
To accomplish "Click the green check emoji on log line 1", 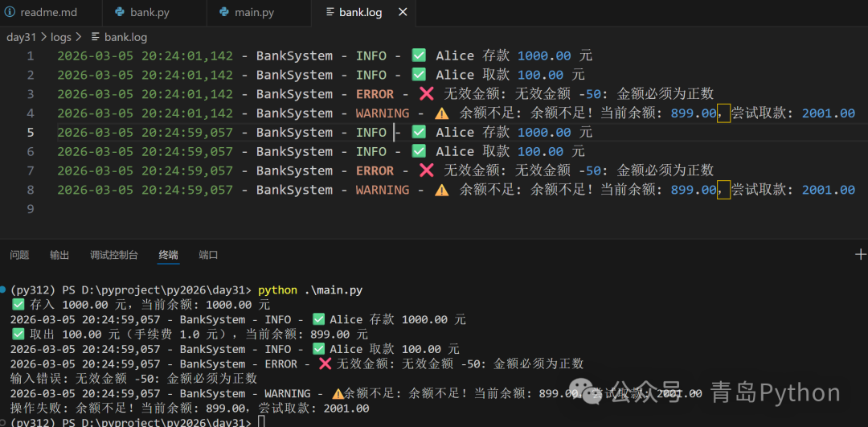I will (x=419, y=55).
